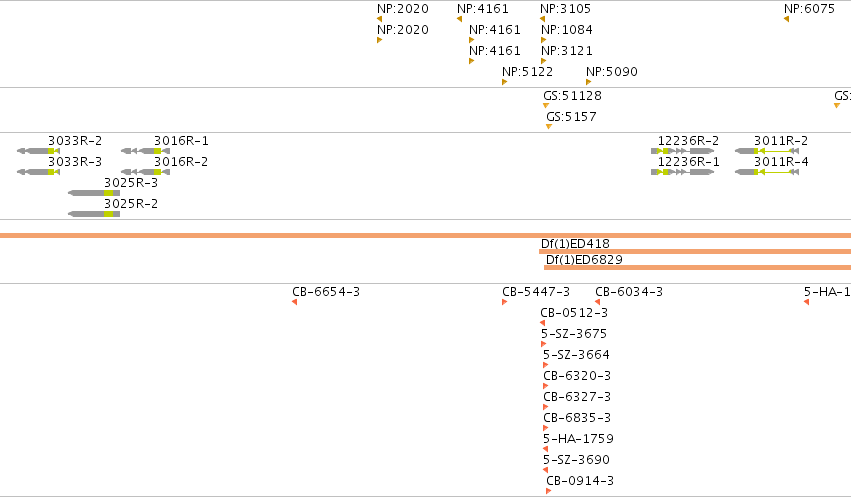The width and height of the screenshot is (851, 497).
Task: Click the NP:3105 insertion label
Action: pos(565,9)
